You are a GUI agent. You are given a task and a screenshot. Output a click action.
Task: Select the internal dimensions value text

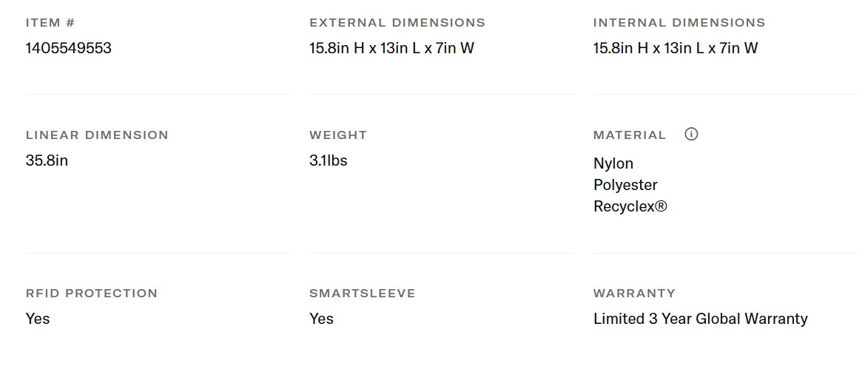[675, 48]
